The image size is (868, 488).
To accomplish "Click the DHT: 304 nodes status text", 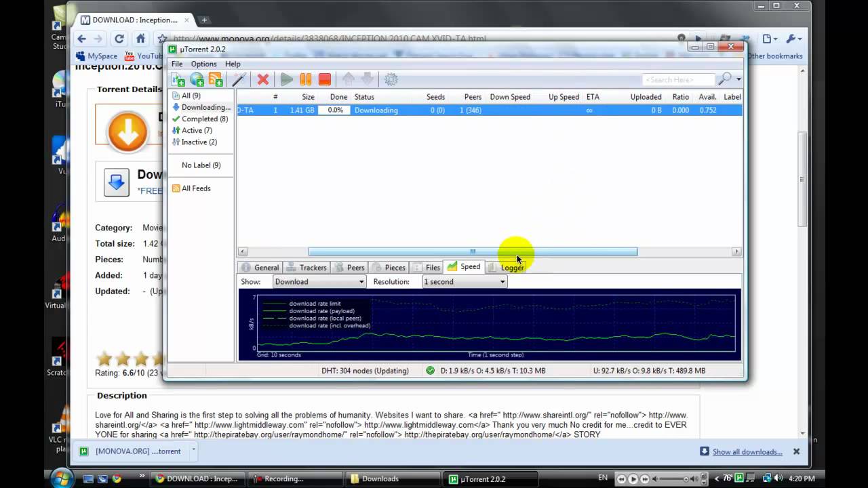I will (365, 371).
